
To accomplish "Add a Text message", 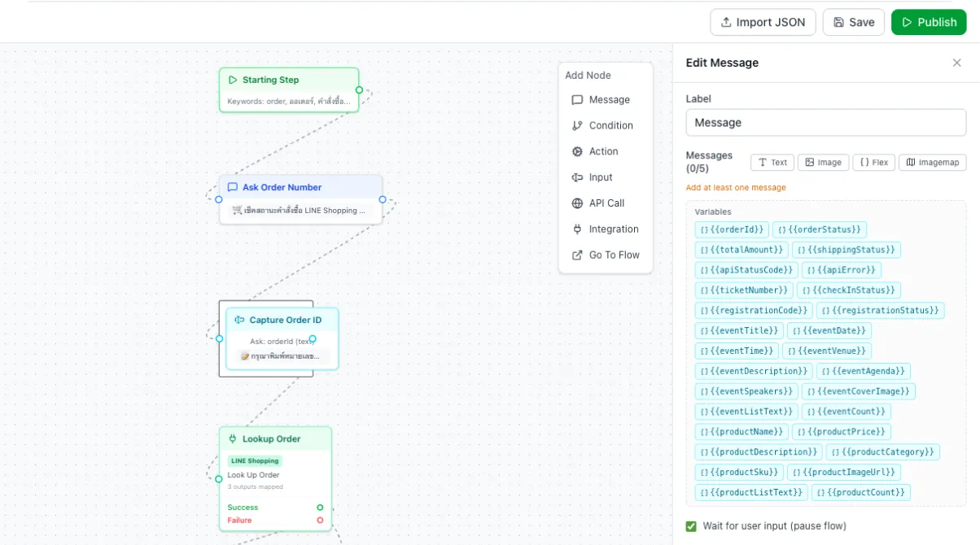I will [x=772, y=163].
